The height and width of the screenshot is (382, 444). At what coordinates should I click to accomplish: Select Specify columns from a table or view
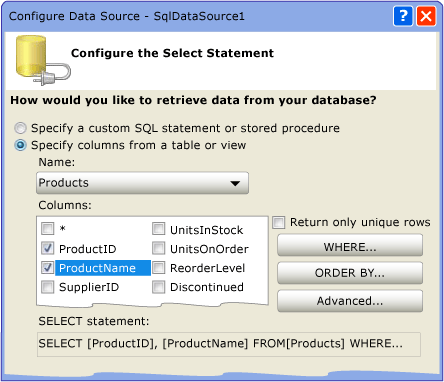(x=20, y=145)
